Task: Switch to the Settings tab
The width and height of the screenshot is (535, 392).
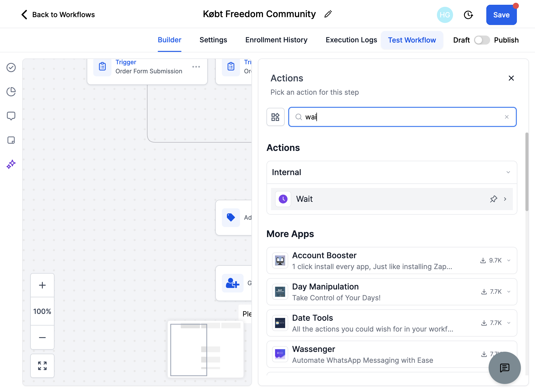Action: click(x=213, y=40)
